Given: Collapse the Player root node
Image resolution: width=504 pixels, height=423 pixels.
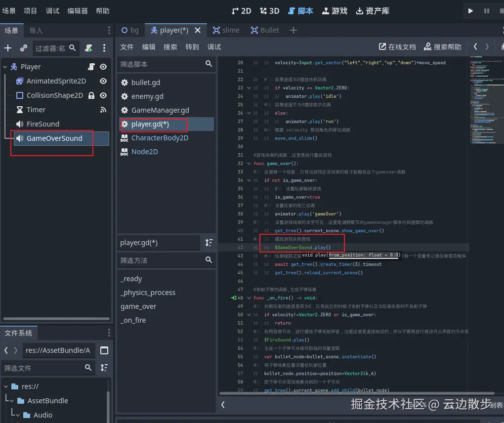Looking at the screenshot, I should coord(5,67).
